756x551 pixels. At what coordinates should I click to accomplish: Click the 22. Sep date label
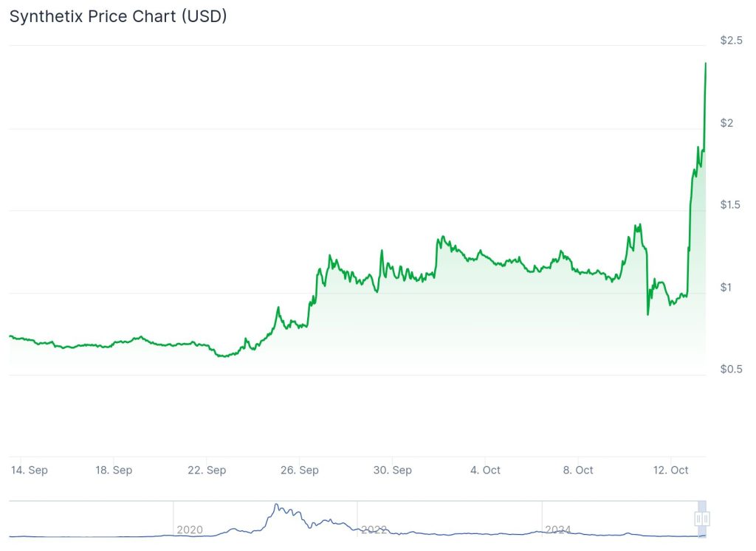(x=207, y=470)
